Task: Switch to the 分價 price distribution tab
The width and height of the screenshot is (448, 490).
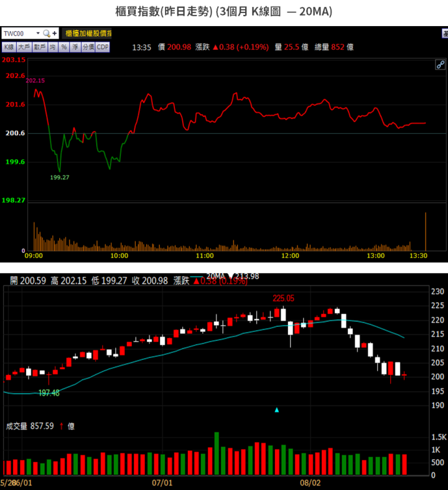Action: (87, 47)
